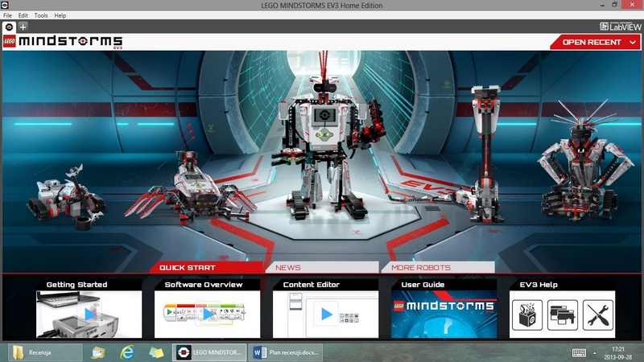Open the Help menu
The width and height of the screenshot is (644, 362).
(x=60, y=15)
